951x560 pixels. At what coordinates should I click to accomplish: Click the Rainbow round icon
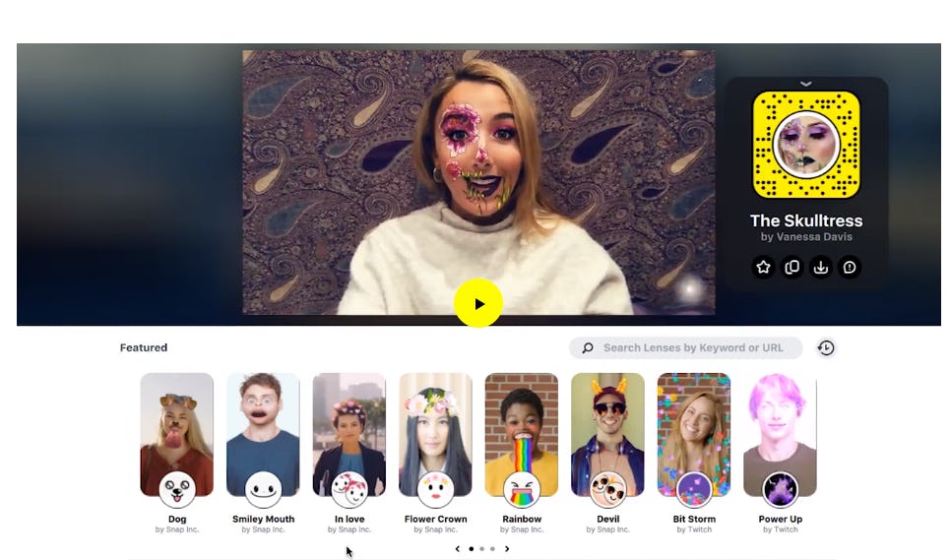pyautogui.click(x=522, y=489)
